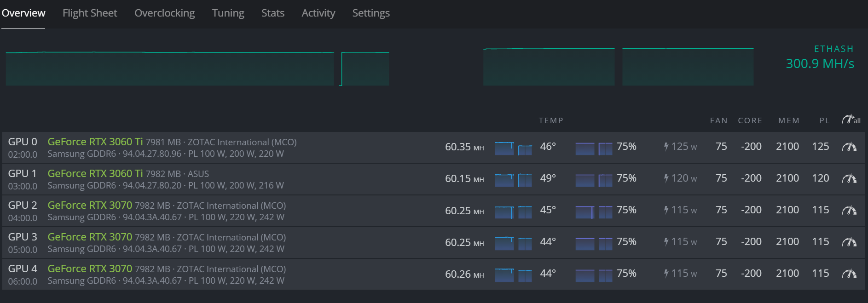Screen dimensions: 868x303
Task: Click the 60.35 MH hashrate of GPU 0
Action: point(464,147)
